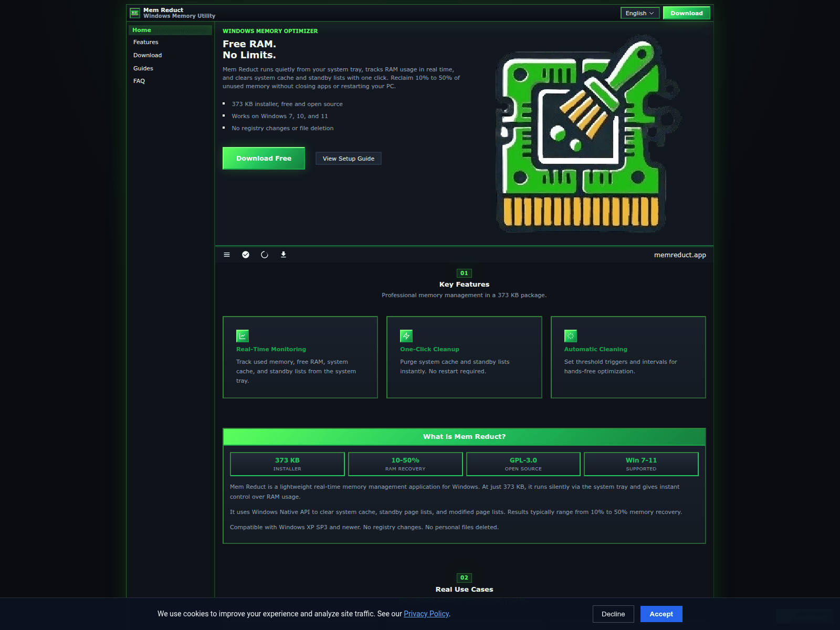Image resolution: width=840 pixels, height=630 pixels.
Task: Click the refresh circle icon in toolbar
Action: click(265, 255)
